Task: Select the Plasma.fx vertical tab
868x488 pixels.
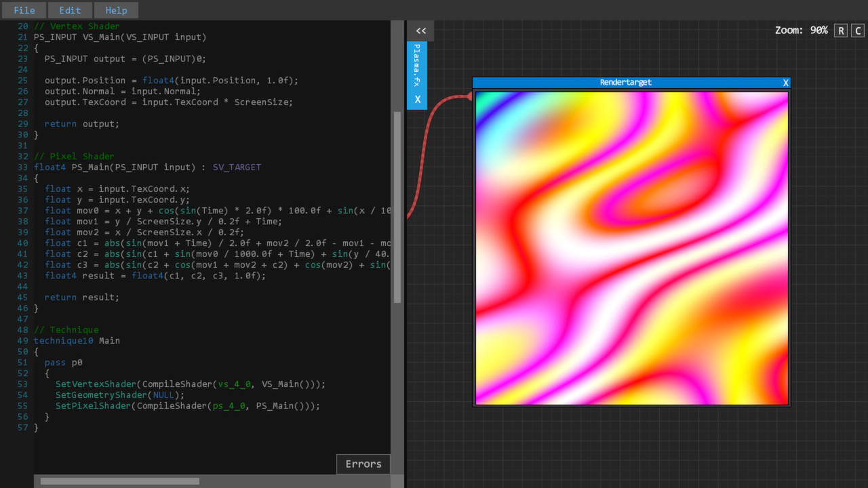Action: (416, 65)
